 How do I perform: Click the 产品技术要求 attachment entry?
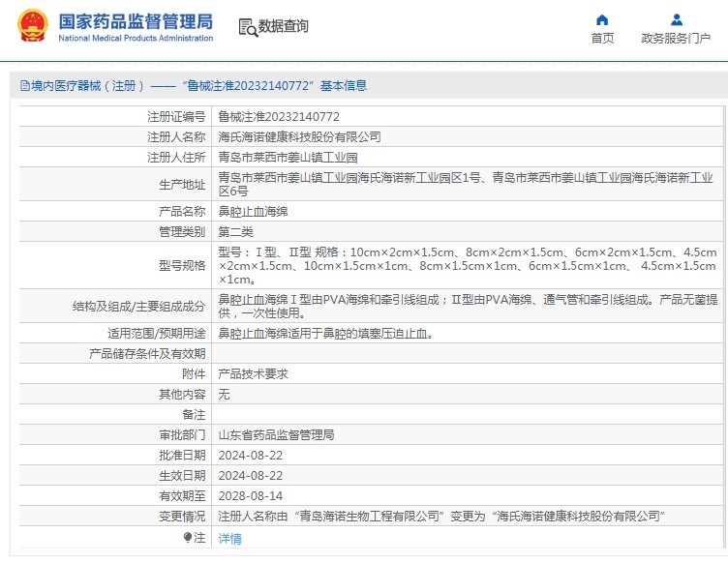(253, 373)
